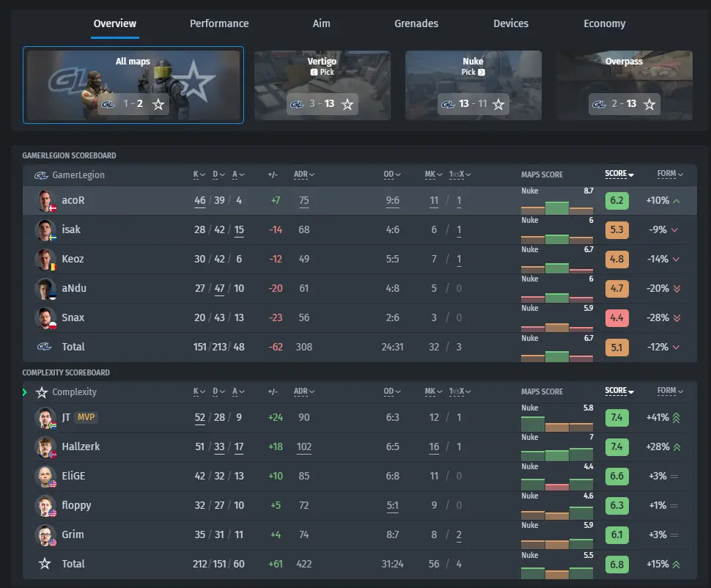
Task: Click Complexity star on Overpass card
Action: click(649, 104)
